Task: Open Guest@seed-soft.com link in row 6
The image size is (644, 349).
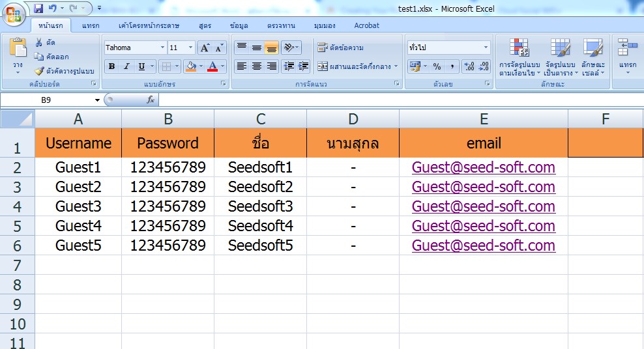Action: pos(484,245)
